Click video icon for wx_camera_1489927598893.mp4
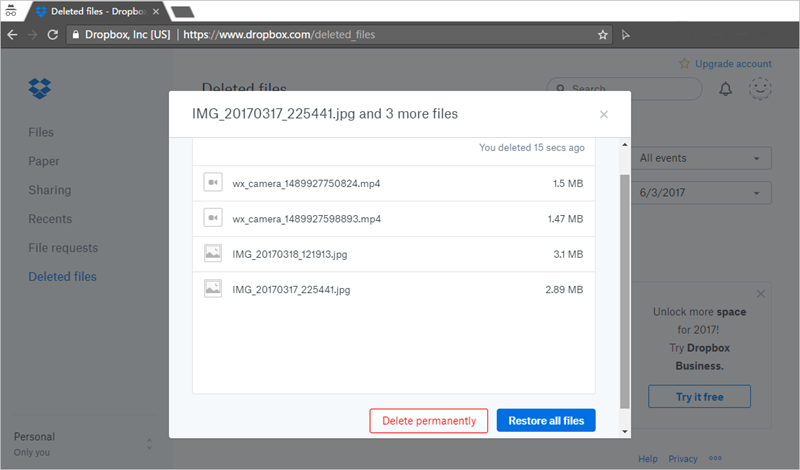The height and width of the screenshot is (470, 800). pyautogui.click(x=213, y=217)
